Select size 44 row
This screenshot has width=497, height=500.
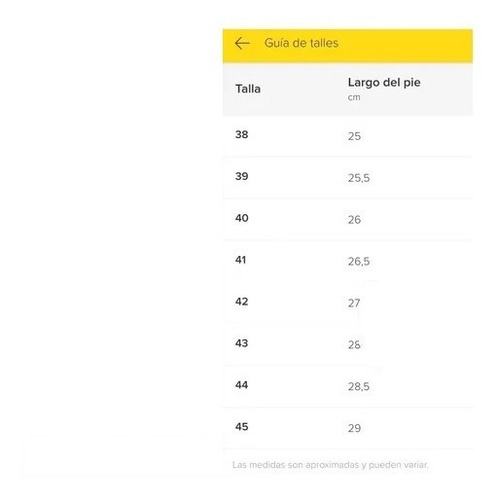point(348,386)
